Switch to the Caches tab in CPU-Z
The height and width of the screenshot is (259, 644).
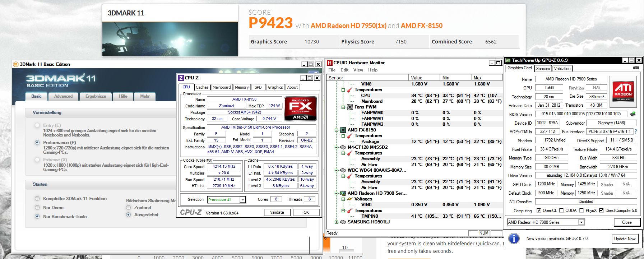pos(202,87)
